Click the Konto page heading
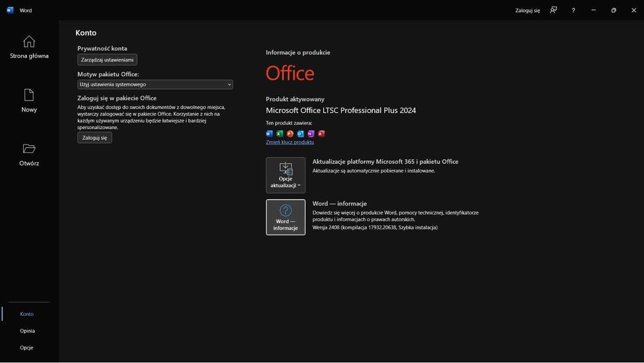This screenshot has height=363, width=644. click(86, 33)
